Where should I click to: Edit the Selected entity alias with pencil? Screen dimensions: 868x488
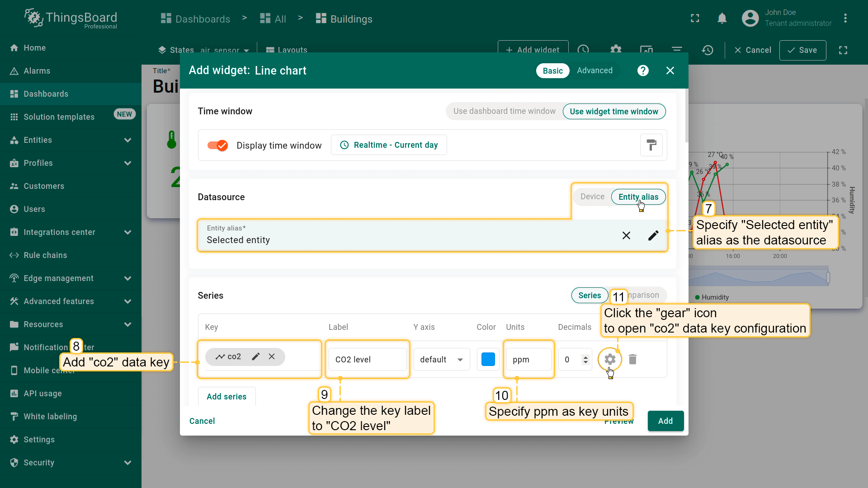click(x=653, y=235)
